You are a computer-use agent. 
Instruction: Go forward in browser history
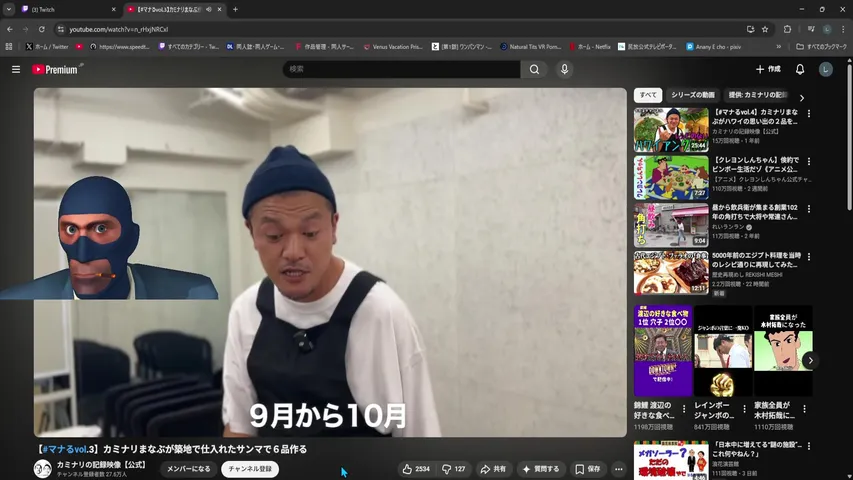click(26, 29)
